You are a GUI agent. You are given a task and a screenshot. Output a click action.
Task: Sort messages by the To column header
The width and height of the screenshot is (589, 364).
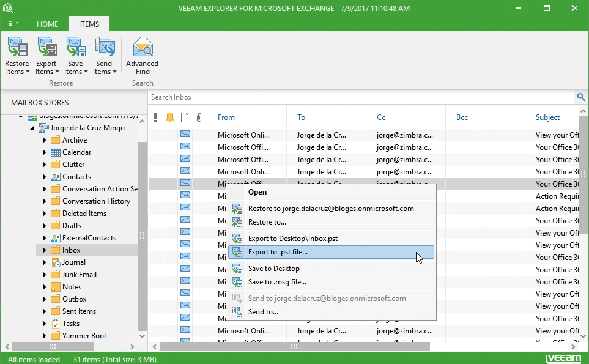pyautogui.click(x=302, y=117)
